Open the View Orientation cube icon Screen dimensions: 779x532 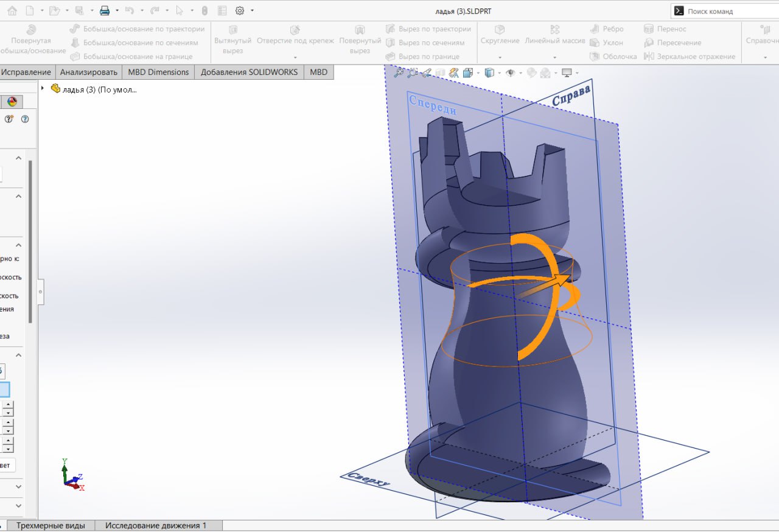(x=467, y=73)
